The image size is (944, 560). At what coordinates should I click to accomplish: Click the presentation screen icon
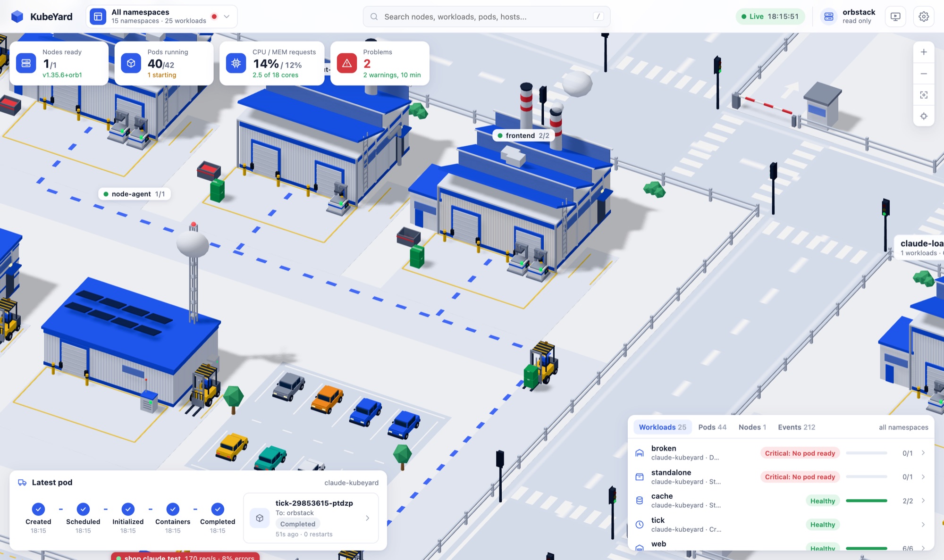(895, 17)
